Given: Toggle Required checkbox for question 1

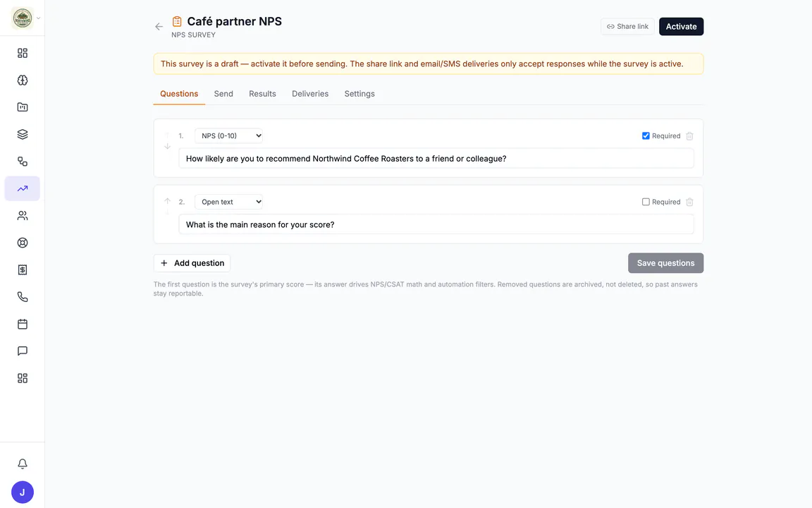Looking at the screenshot, I should pos(646,135).
